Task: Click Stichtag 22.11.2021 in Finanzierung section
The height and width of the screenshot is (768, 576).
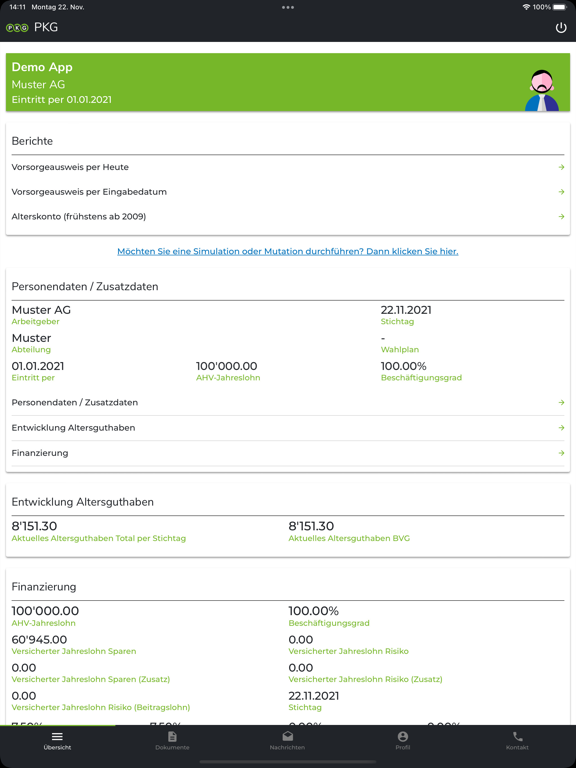Action: click(314, 696)
